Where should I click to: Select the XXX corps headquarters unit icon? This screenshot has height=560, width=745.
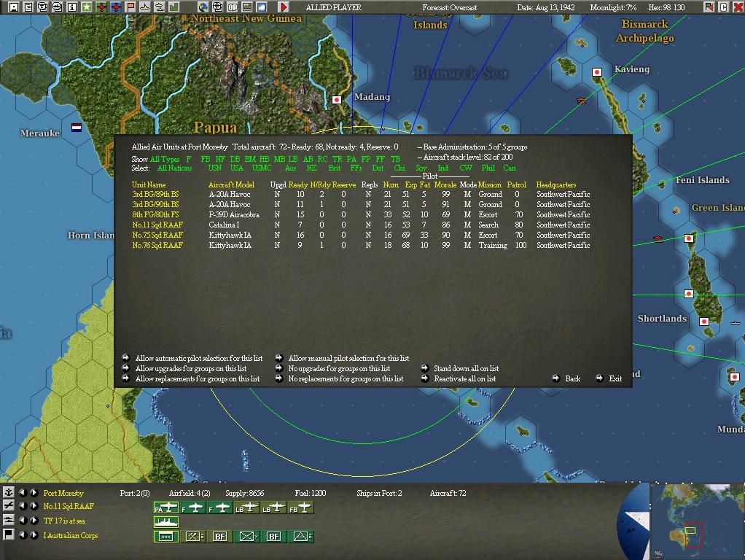tap(165, 537)
